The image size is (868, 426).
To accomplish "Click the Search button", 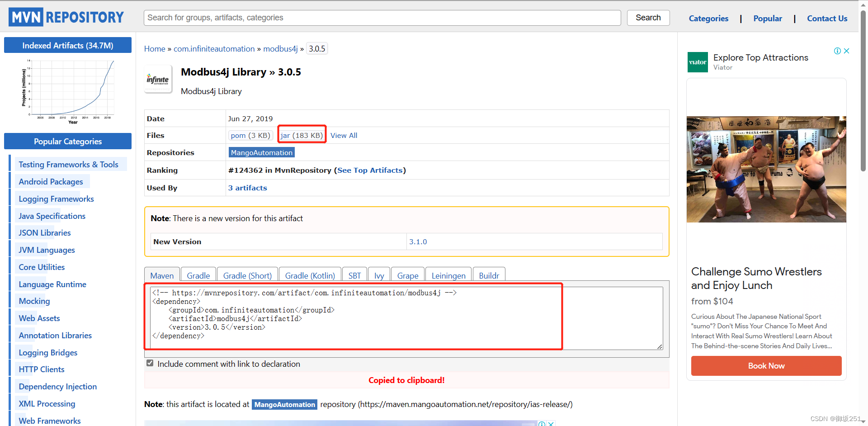I will (x=648, y=18).
